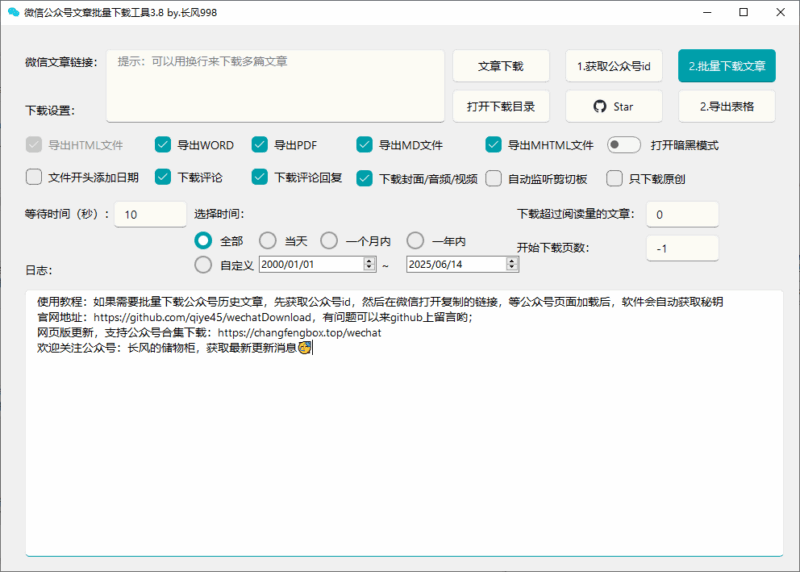Uncheck the 导出PDF checkbox
The image size is (800, 572).
tap(260, 145)
